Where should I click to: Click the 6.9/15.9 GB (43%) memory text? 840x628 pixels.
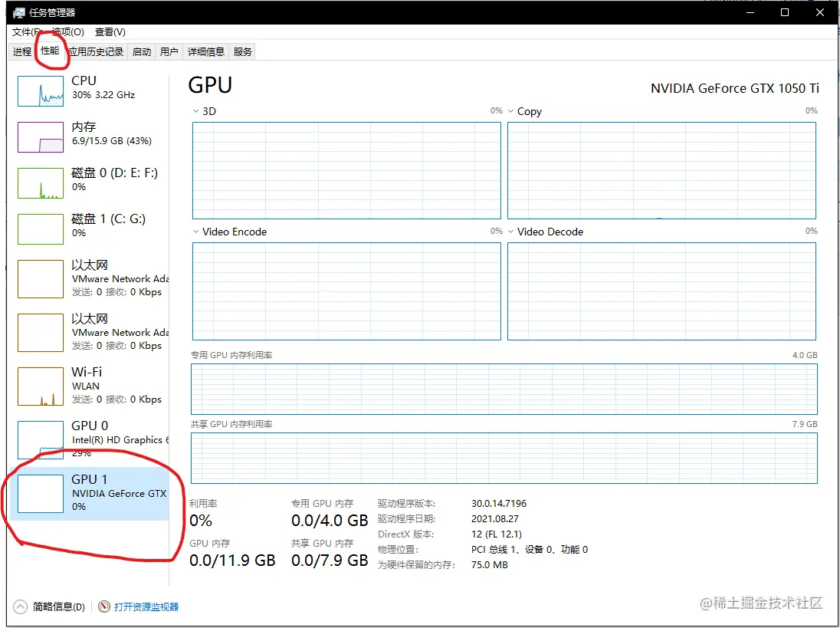112,141
